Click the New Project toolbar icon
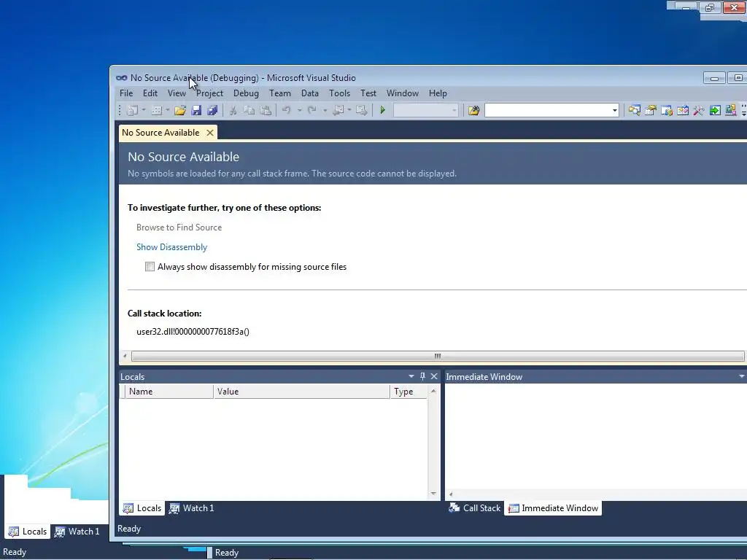The height and width of the screenshot is (560, 747). pos(133,111)
